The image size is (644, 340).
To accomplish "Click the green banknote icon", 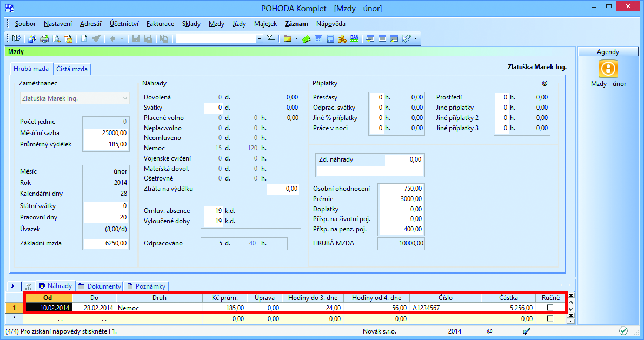I will (307, 38).
